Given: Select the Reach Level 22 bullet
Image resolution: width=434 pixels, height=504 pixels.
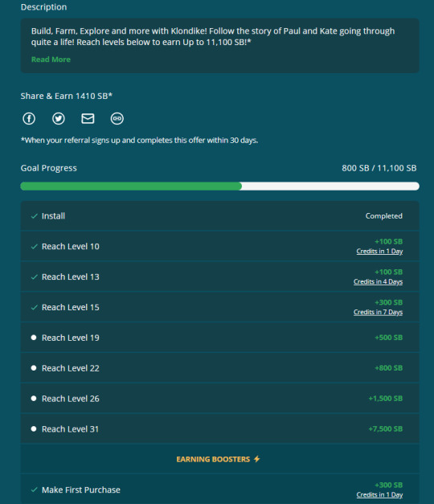Looking at the screenshot, I should coord(34,368).
